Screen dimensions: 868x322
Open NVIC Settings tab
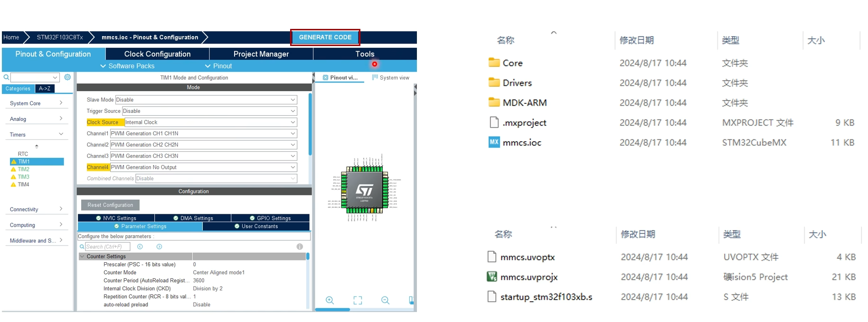[116, 218]
